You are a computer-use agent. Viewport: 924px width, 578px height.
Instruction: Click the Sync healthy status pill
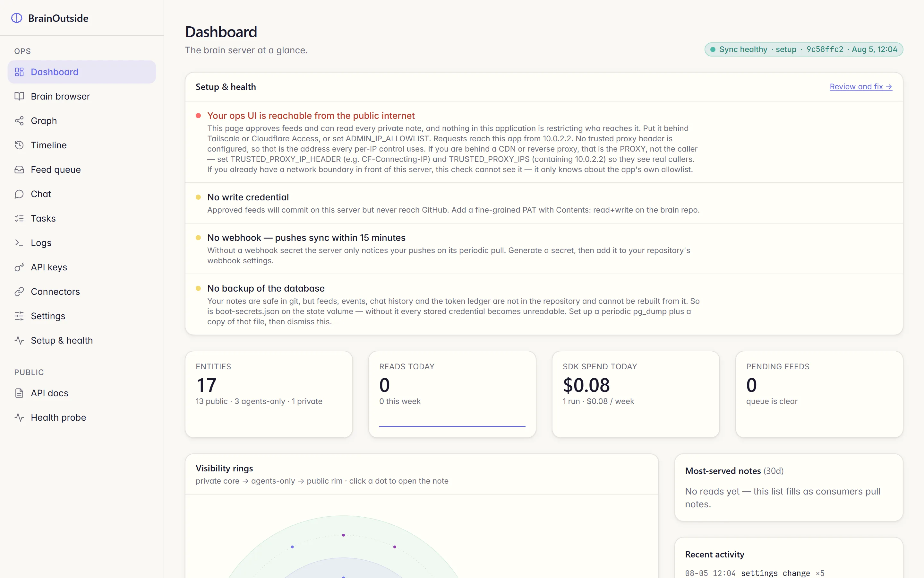pos(804,49)
